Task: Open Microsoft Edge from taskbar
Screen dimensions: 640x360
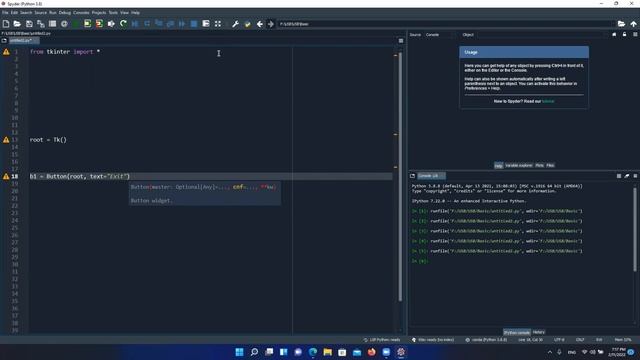Action: coord(313,352)
